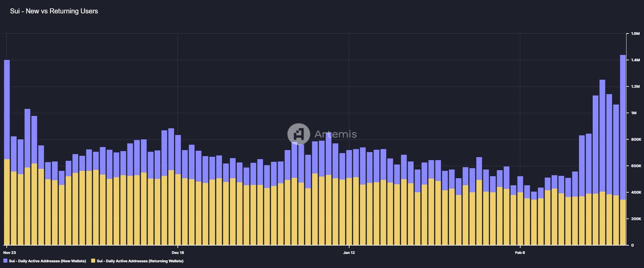Screen dimensions: 644x268
Task: Click the 1M y-axis label
Action: coord(634,113)
